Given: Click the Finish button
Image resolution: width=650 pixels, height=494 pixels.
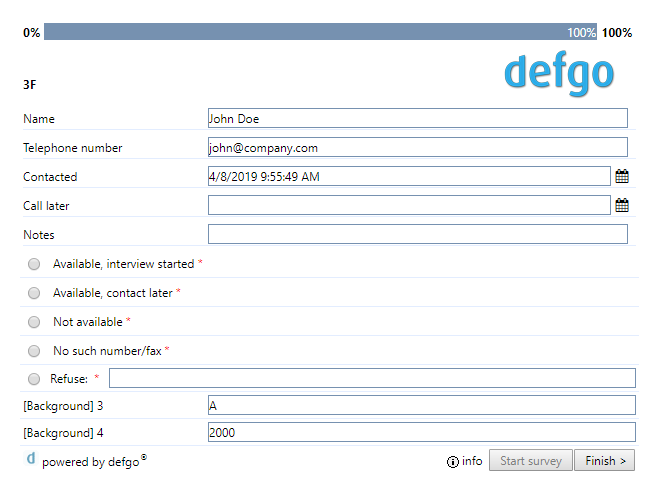Looking at the screenshot, I should [604, 460].
